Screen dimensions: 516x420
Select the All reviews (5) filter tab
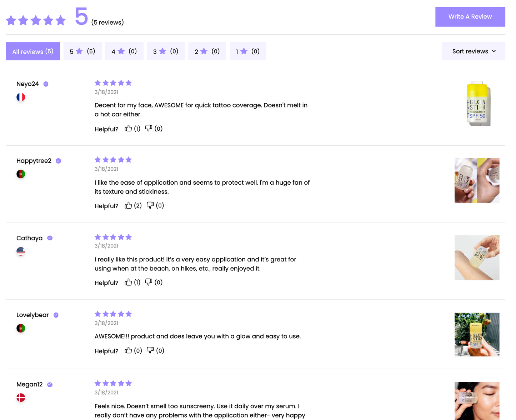32,51
